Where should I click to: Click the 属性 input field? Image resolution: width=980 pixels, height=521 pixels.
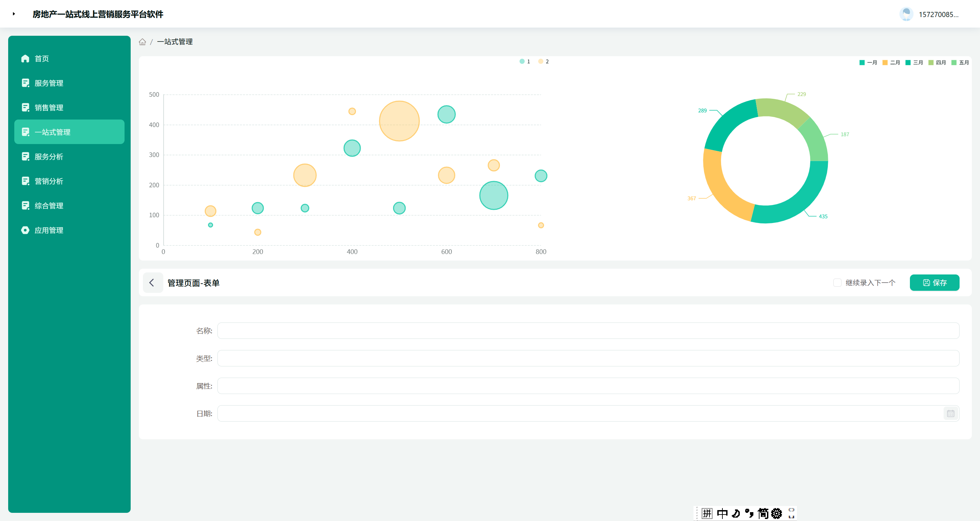click(x=588, y=386)
